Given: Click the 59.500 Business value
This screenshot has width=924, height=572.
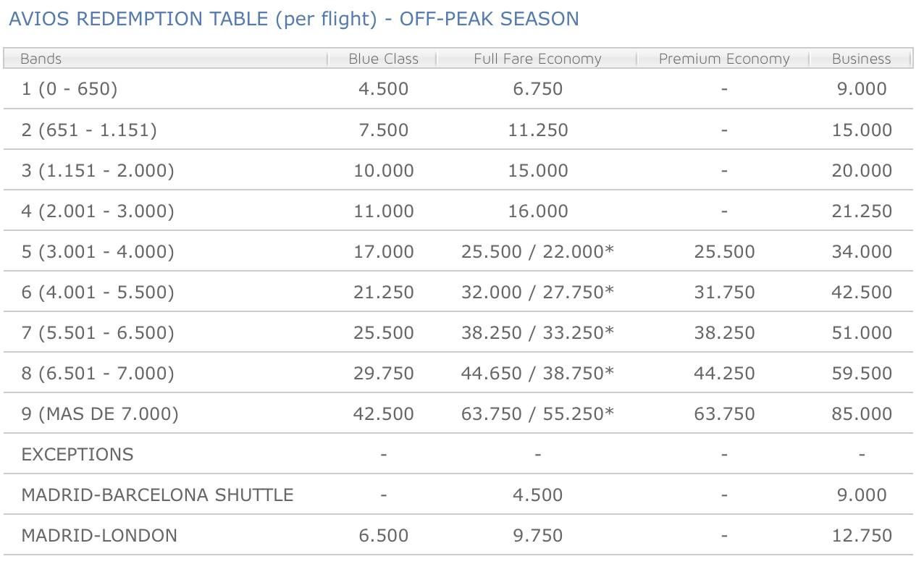Looking at the screenshot, I should [x=862, y=373].
